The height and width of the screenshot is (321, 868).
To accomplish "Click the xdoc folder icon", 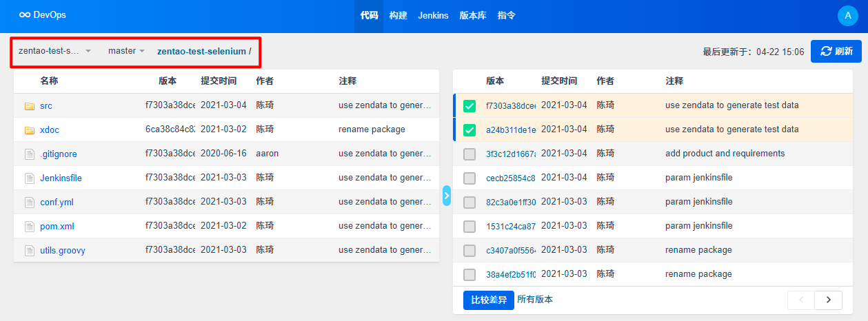I will pos(29,130).
